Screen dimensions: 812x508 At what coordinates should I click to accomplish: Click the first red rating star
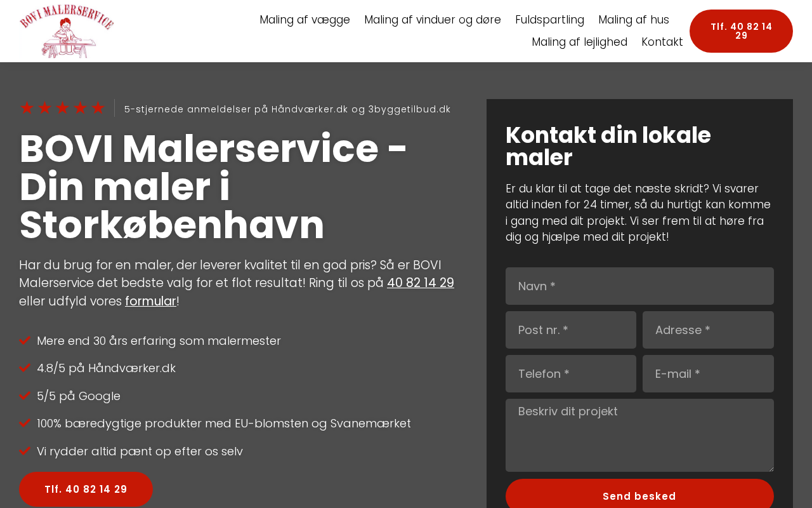point(27,108)
